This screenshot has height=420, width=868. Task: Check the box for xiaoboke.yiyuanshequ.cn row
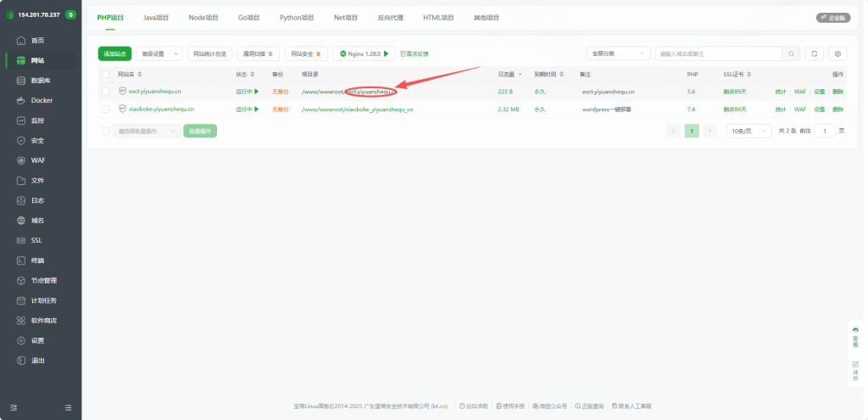pyautogui.click(x=105, y=109)
